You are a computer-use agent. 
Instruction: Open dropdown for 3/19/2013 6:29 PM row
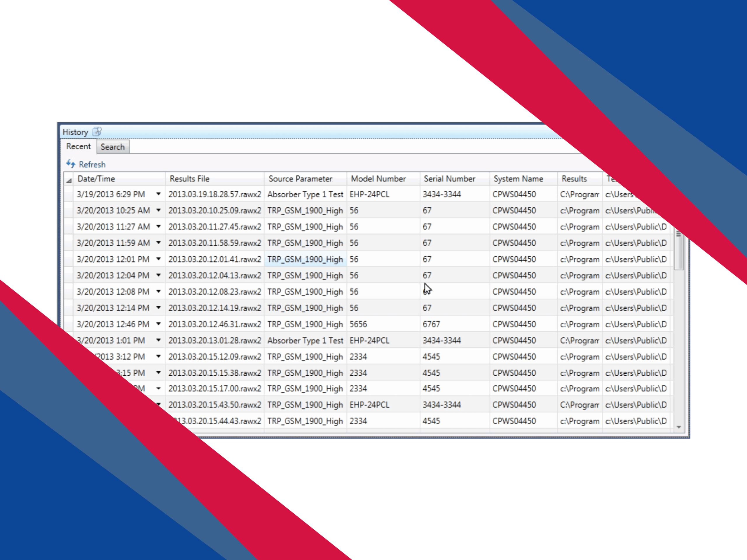click(x=158, y=194)
